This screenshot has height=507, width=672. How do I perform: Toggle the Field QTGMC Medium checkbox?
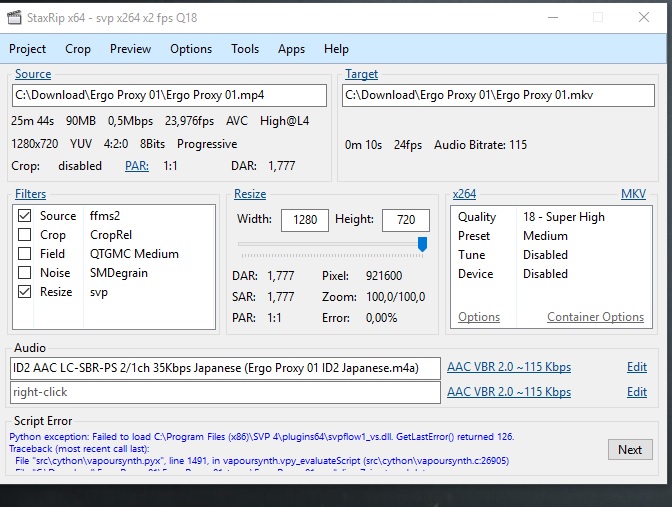pos(25,254)
